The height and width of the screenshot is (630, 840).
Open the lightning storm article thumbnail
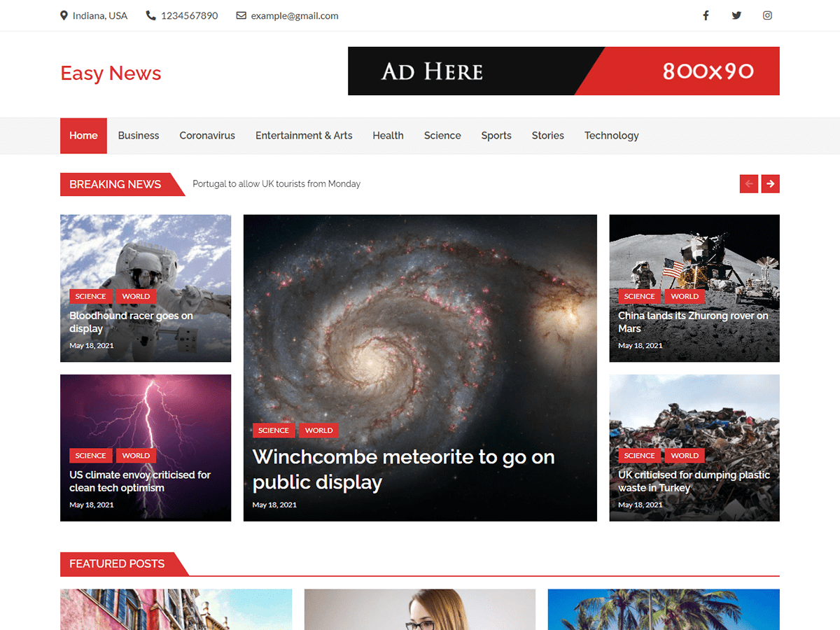[145, 420]
